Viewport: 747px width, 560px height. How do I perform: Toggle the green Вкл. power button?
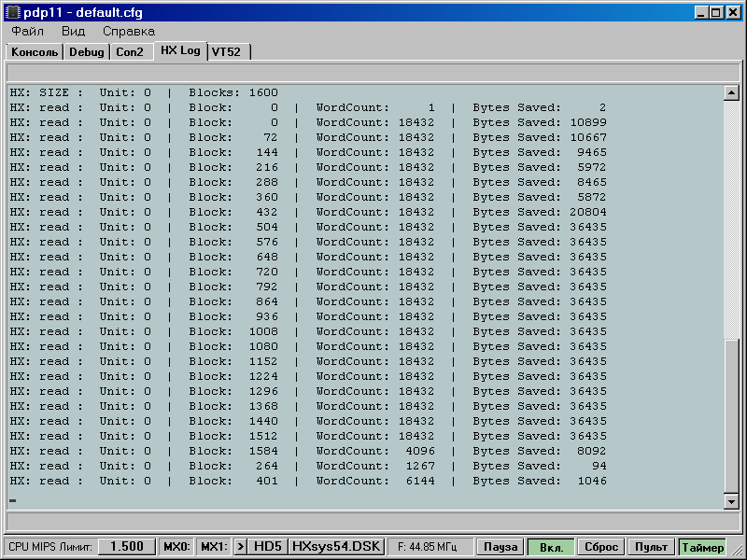[550, 547]
